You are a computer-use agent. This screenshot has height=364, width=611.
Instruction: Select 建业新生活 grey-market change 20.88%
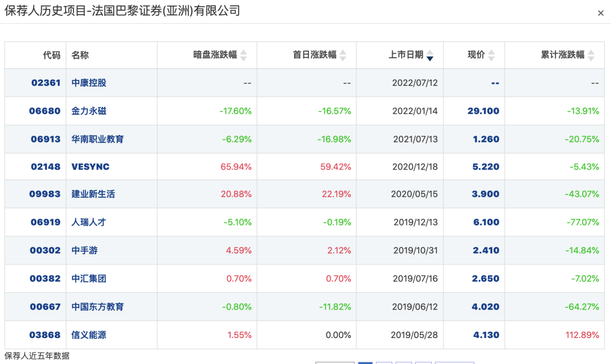click(x=236, y=194)
